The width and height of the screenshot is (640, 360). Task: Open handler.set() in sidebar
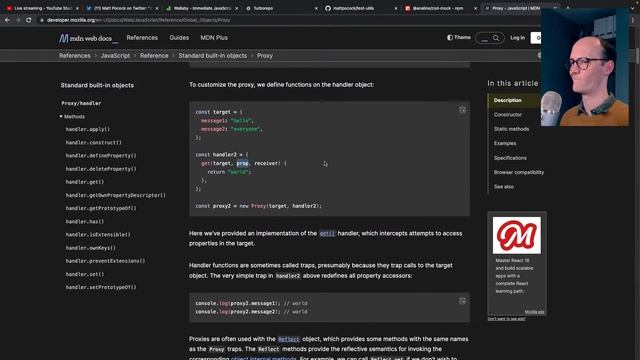coord(85,274)
